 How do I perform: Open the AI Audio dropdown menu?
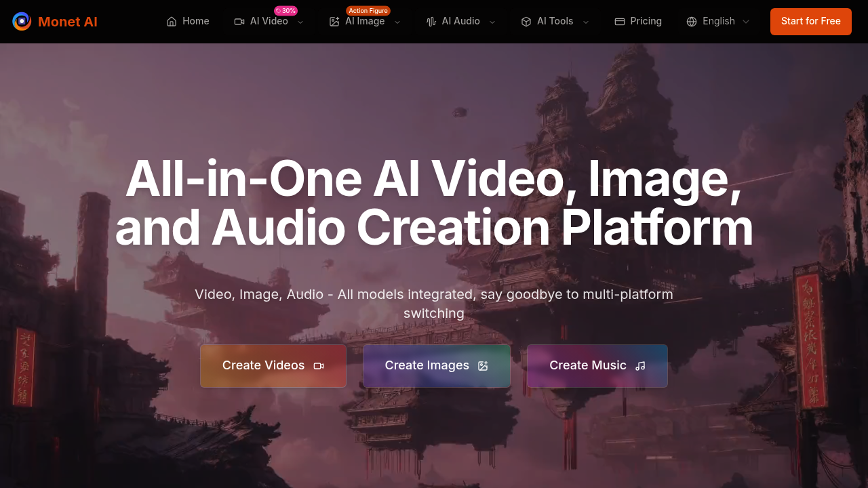pyautogui.click(x=491, y=22)
